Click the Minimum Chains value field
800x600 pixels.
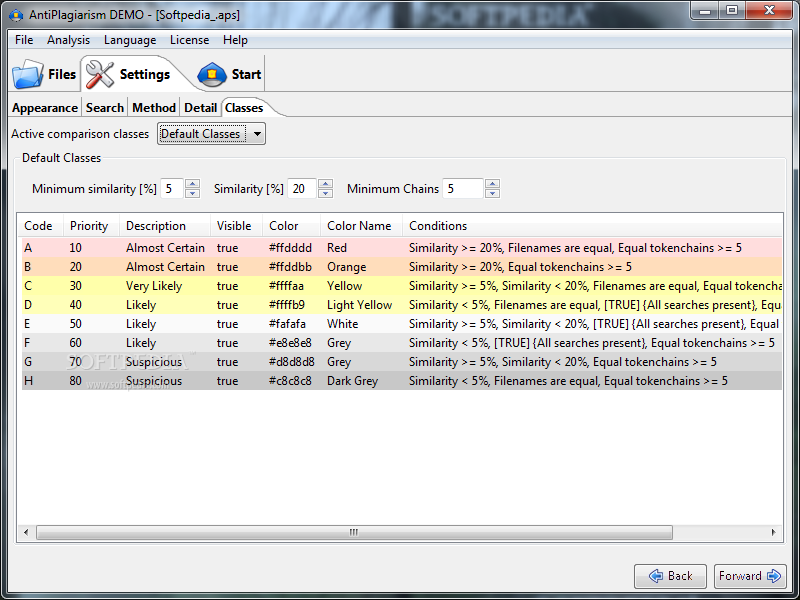463,189
